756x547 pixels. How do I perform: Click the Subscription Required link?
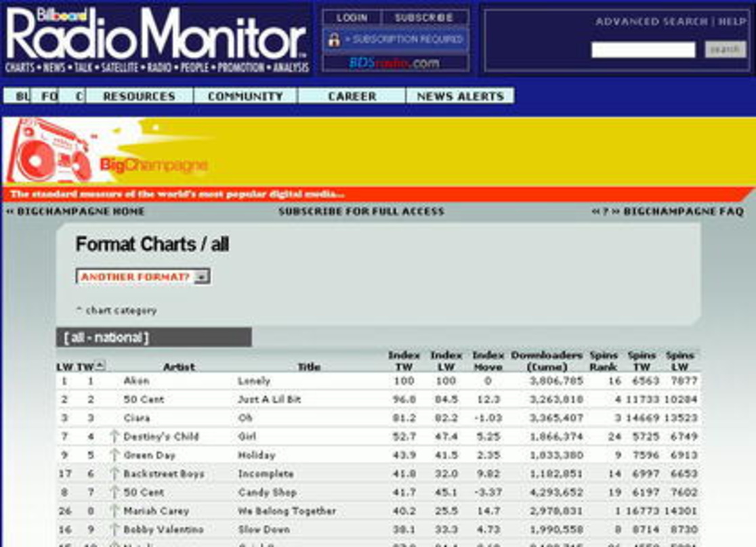click(404, 39)
